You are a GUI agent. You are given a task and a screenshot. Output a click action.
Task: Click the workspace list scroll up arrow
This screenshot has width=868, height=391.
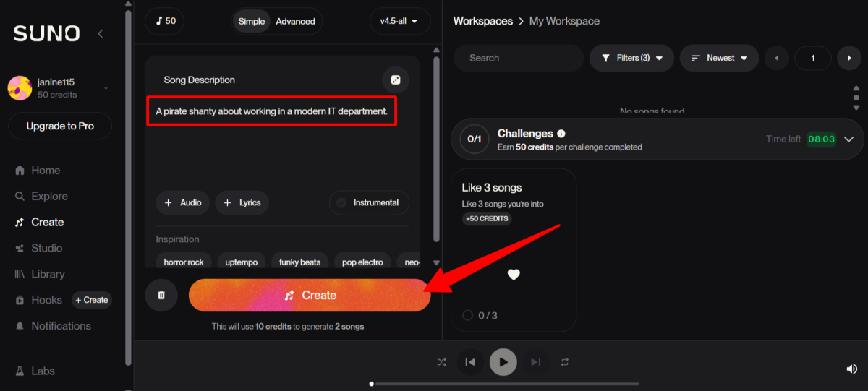coord(856,89)
